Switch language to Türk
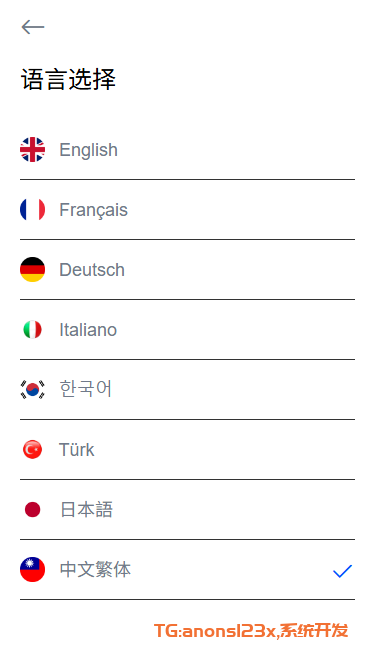Image resolution: width=375 pixels, height=667 pixels. pyautogui.click(x=188, y=450)
